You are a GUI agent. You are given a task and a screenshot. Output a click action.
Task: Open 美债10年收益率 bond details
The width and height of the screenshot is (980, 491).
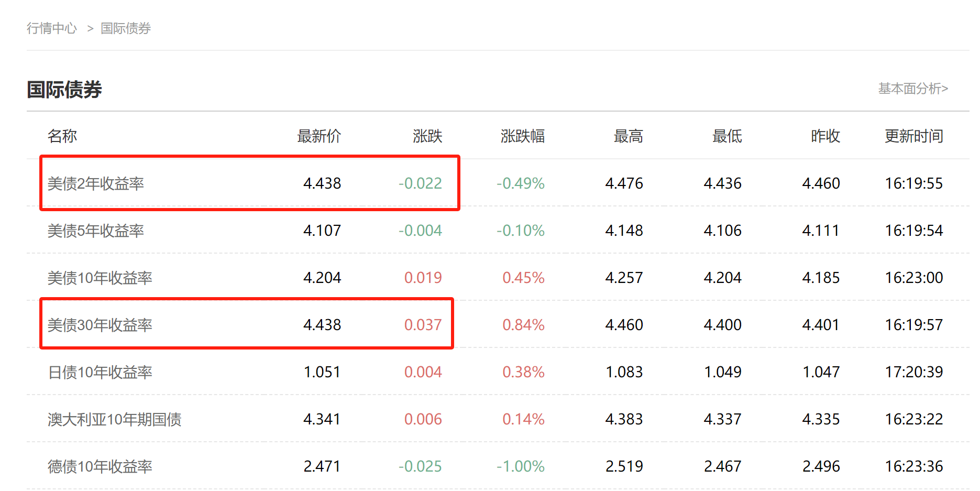coord(100,278)
